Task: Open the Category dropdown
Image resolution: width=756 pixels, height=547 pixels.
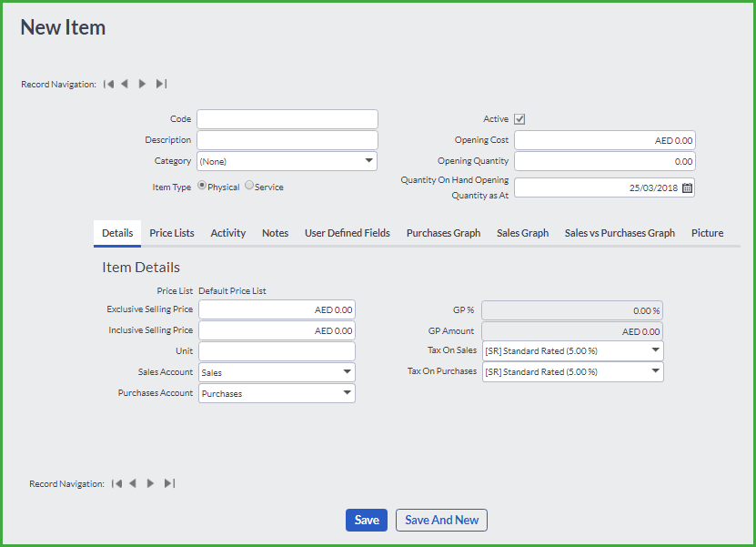Action: point(287,161)
